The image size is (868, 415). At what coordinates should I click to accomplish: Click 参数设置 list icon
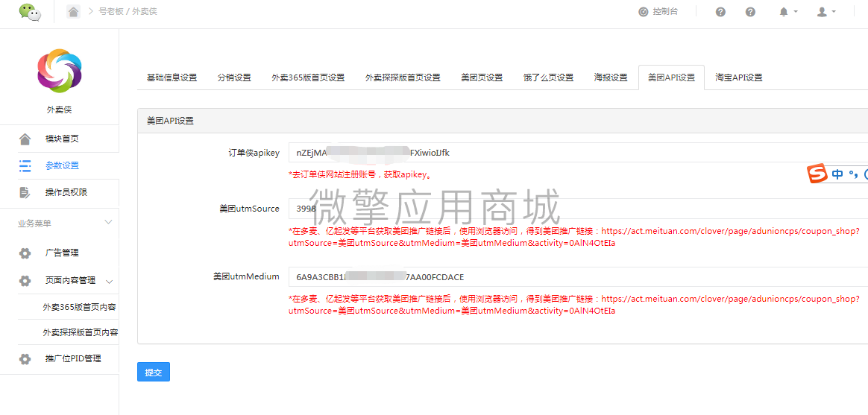click(25, 165)
